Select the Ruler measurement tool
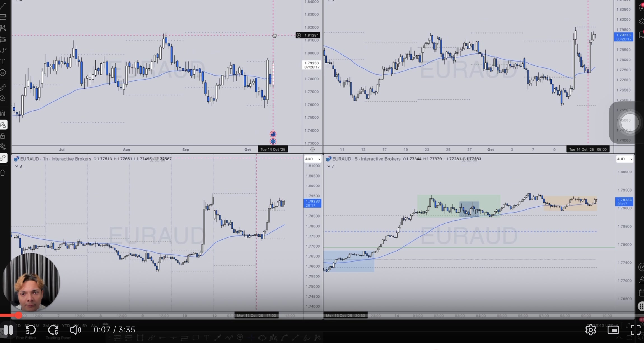644x350 pixels. point(3,87)
